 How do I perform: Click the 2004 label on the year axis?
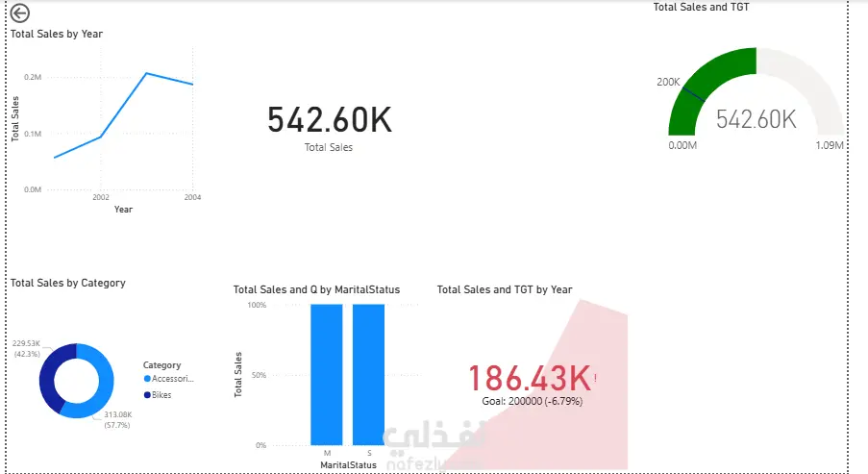(191, 197)
